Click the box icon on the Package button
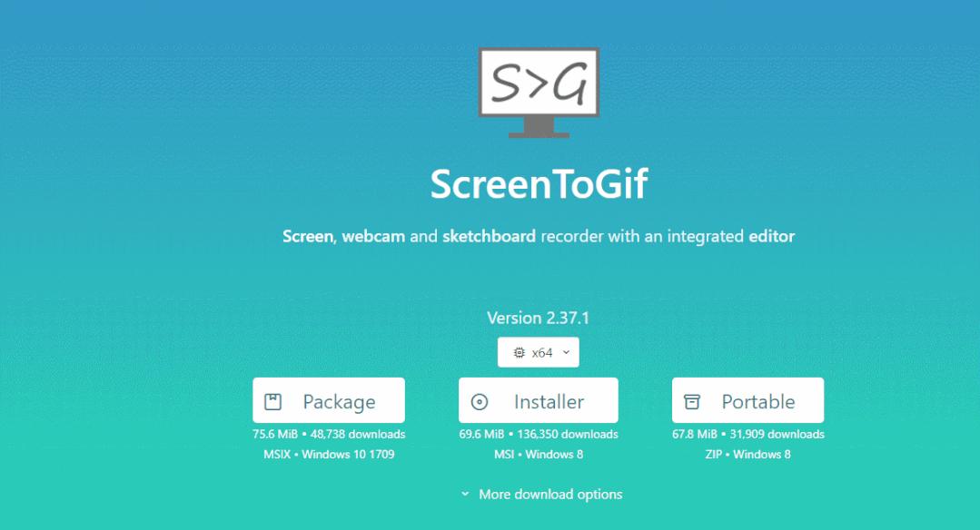The image size is (980, 530). click(x=273, y=401)
